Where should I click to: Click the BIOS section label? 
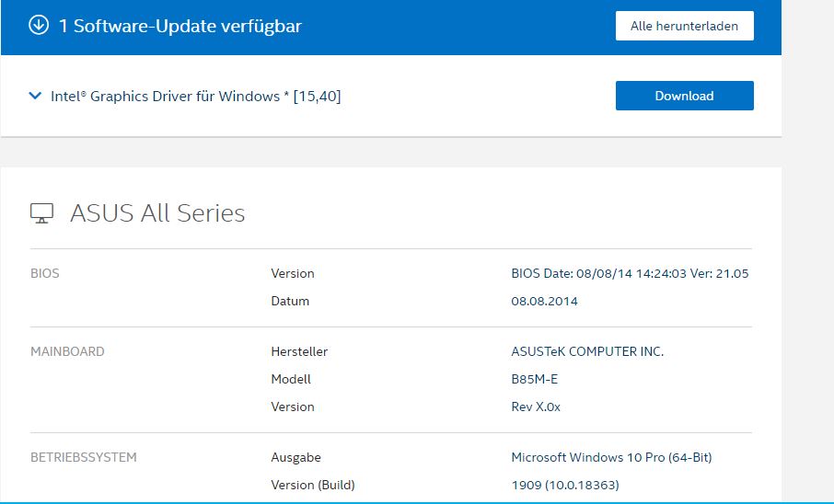tap(45, 273)
